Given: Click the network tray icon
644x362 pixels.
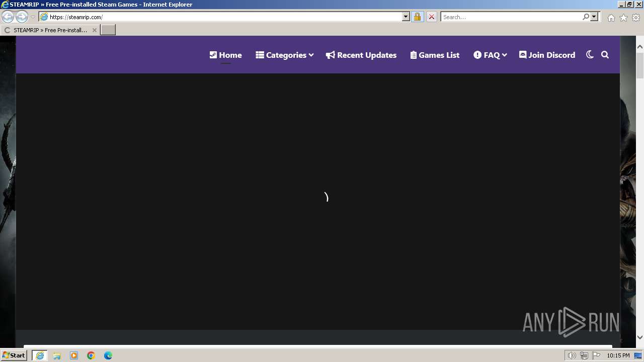Looking at the screenshot, I should click(x=584, y=355).
